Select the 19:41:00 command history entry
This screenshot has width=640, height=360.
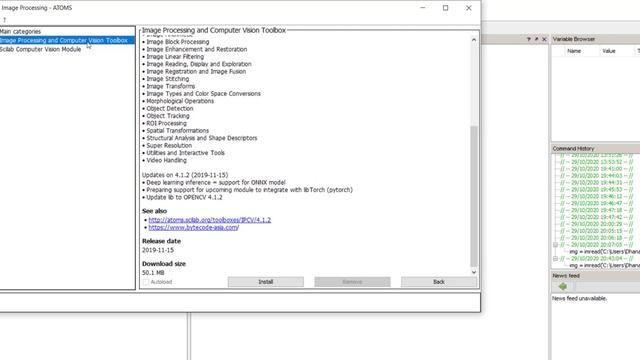[x=596, y=169]
